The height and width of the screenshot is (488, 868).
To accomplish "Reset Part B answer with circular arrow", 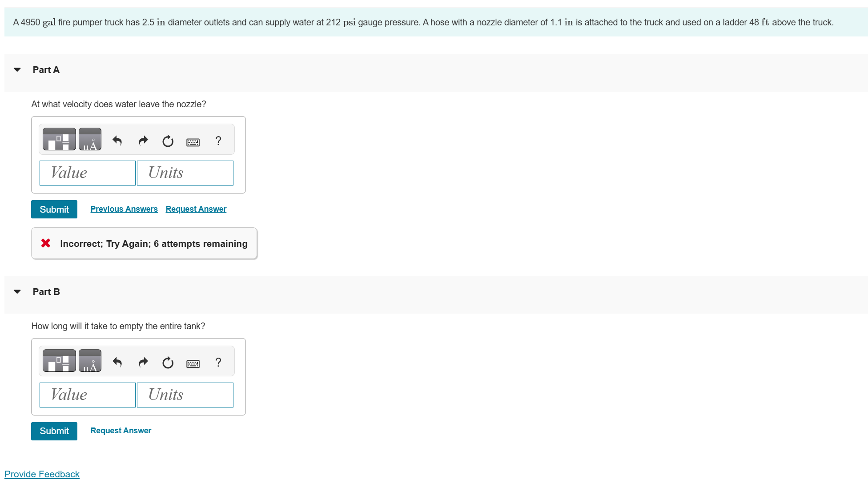I will (168, 363).
